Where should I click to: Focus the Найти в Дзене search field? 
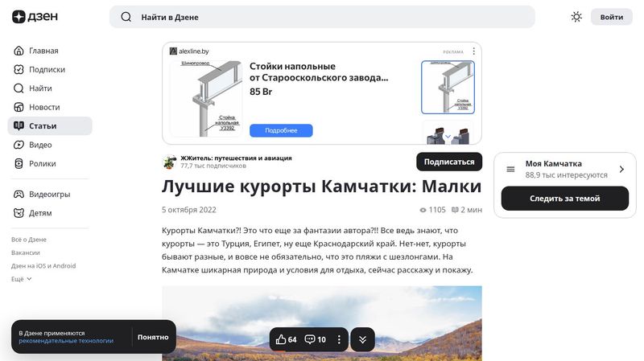click(x=322, y=17)
